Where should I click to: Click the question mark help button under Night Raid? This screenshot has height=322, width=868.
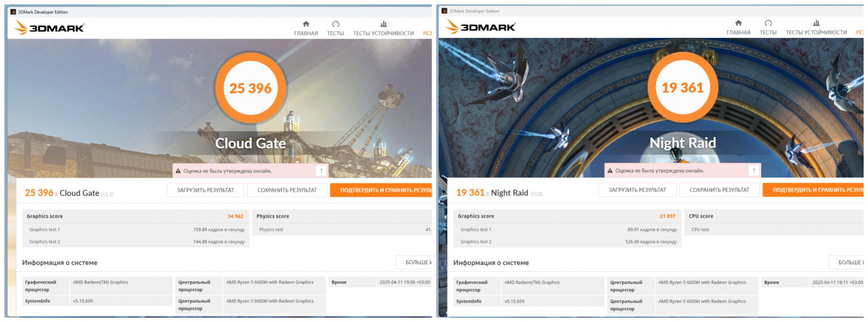[753, 170]
